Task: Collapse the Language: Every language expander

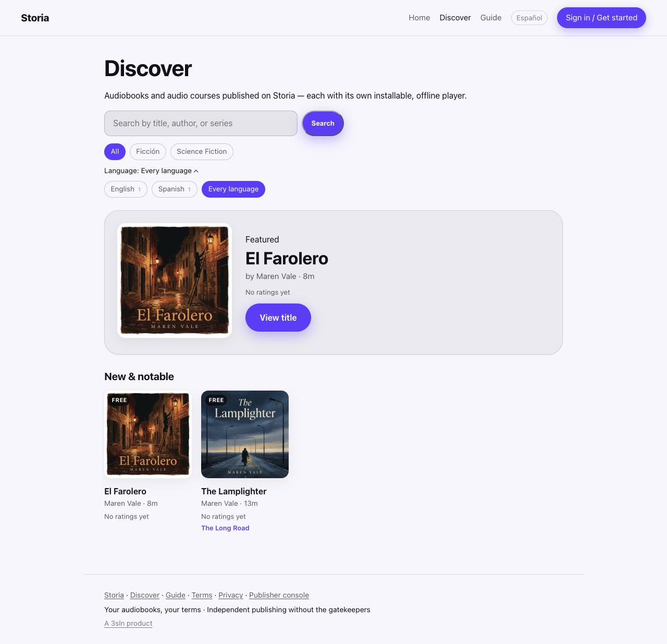Action: click(x=151, y=171)
